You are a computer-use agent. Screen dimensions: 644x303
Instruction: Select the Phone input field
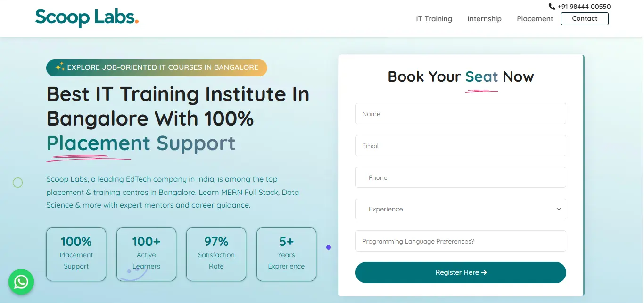460,177
